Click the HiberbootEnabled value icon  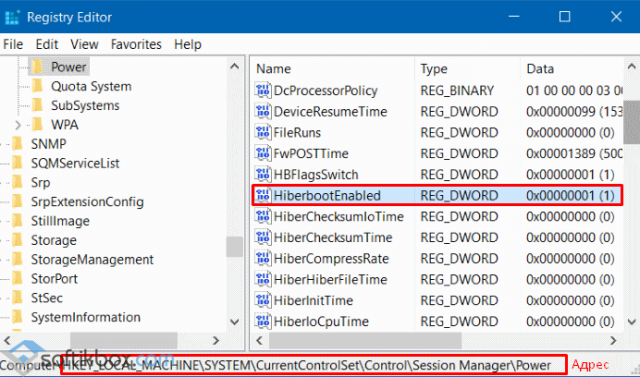pos(262,195)
